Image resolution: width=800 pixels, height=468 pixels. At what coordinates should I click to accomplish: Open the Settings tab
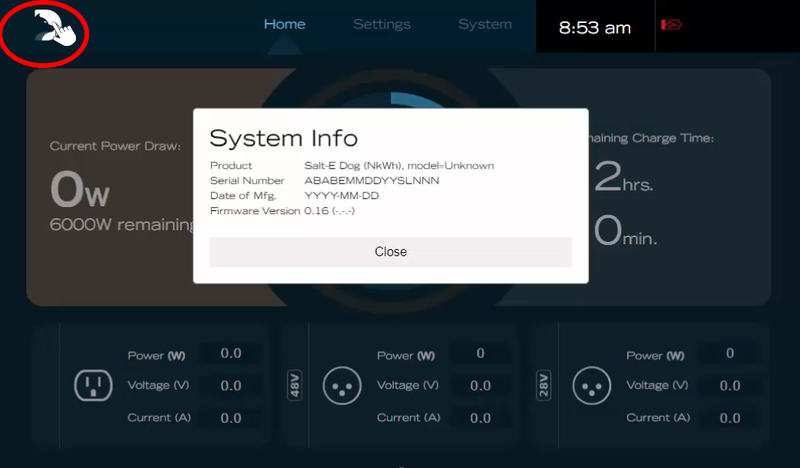pyautogui.click(x=381, y=24)
